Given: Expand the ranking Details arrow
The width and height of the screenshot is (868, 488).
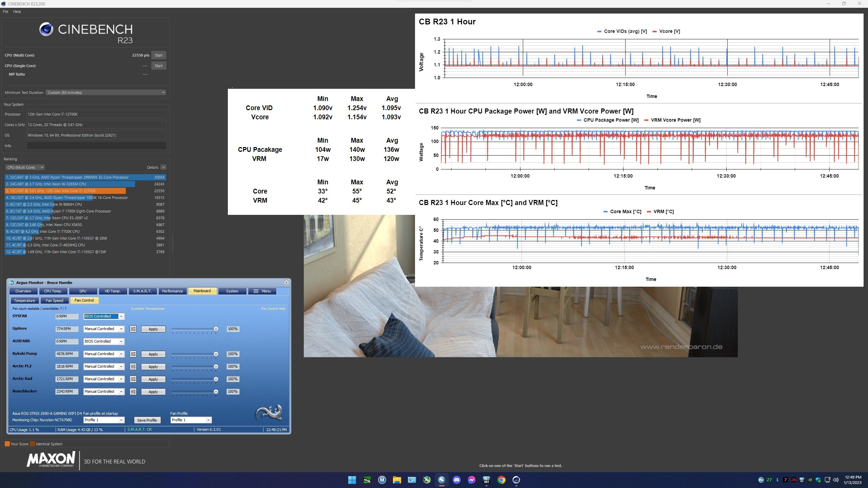Looking at the screenshot, I should [x=163, y=167].
